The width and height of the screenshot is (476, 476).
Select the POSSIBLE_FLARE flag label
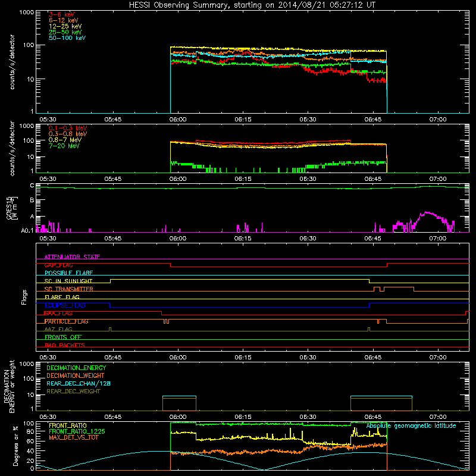[68, 273]
